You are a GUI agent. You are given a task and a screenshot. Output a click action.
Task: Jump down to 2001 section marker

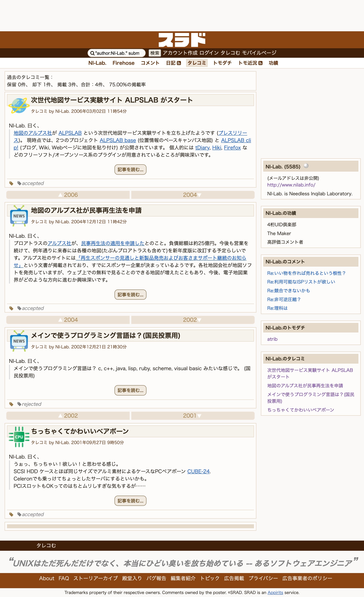(x=193, y=415)
